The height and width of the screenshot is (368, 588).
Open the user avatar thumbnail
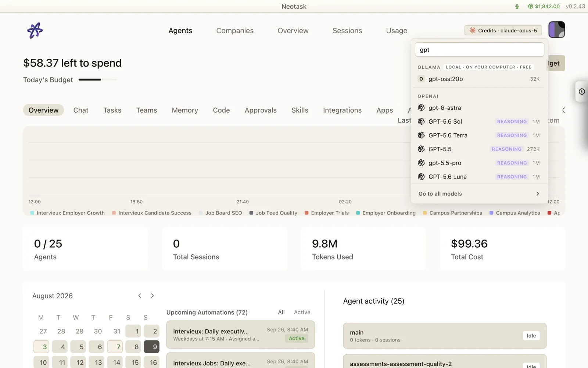557,29
